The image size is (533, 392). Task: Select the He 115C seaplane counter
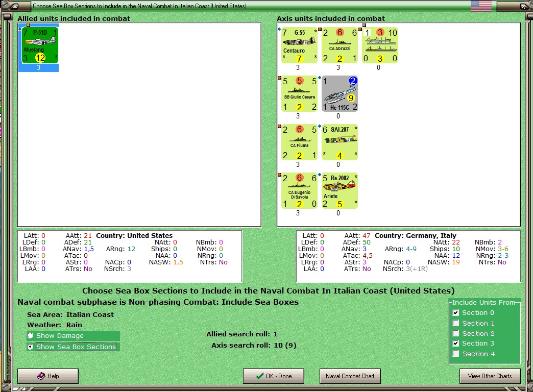[340, 94]
